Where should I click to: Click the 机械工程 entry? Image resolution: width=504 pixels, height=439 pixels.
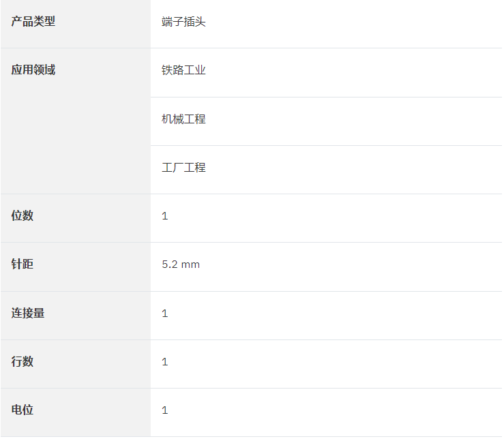pos(183,119)
